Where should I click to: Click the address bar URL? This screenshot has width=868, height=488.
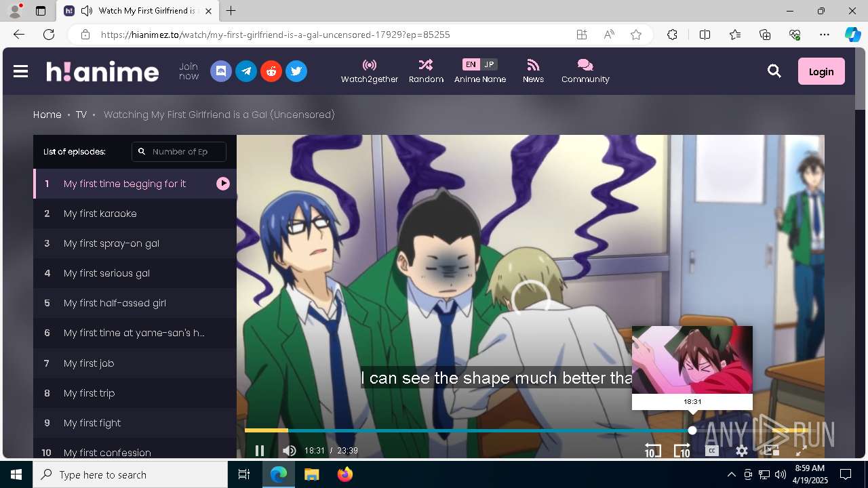click(x=276, y=35)
